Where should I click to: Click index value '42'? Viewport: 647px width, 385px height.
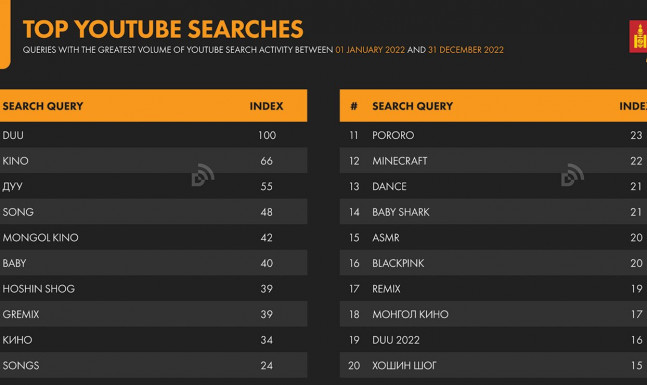tap(267, 237)
